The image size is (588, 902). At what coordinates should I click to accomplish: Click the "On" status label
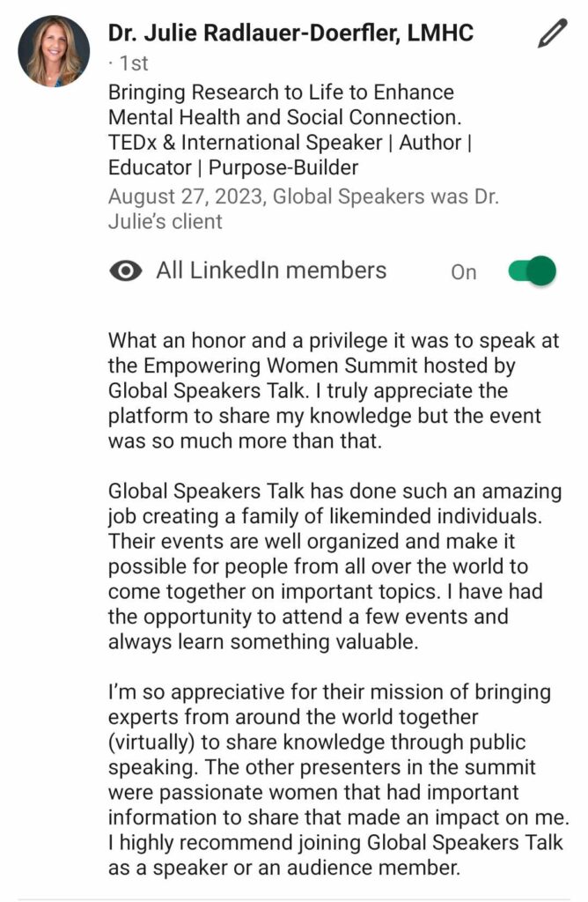[464, 272]
